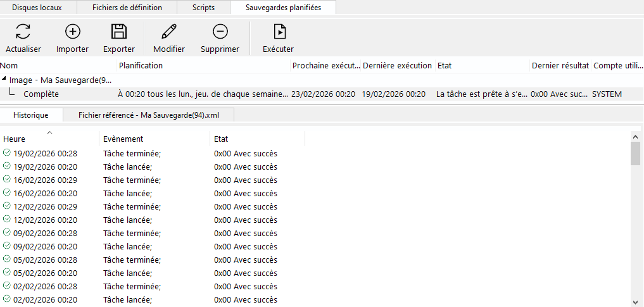Click 'Tâche lancée;' for 05/02/2026 00:20
Image resolution: width=644 pixels, height=307 pixels.
[128, 273]
